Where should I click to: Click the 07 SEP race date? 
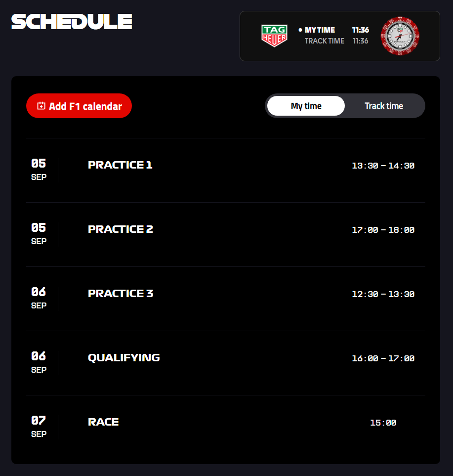point(39,427)
